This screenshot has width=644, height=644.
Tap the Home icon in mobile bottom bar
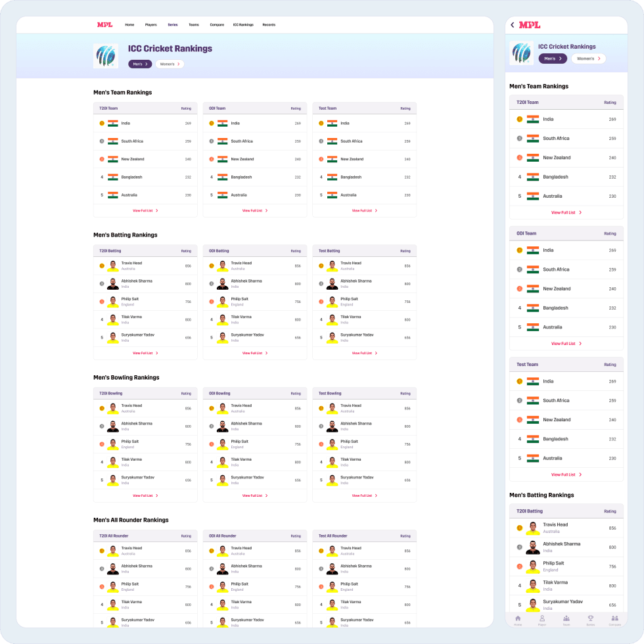pos(518,618)
